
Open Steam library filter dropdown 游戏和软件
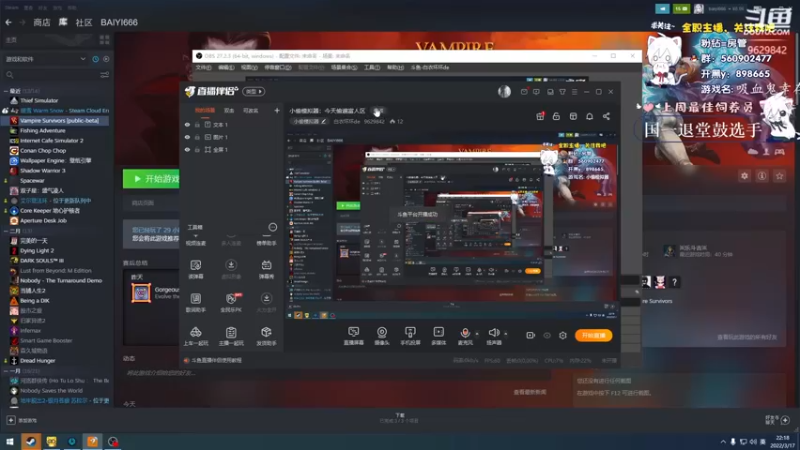tap(45, 59)
